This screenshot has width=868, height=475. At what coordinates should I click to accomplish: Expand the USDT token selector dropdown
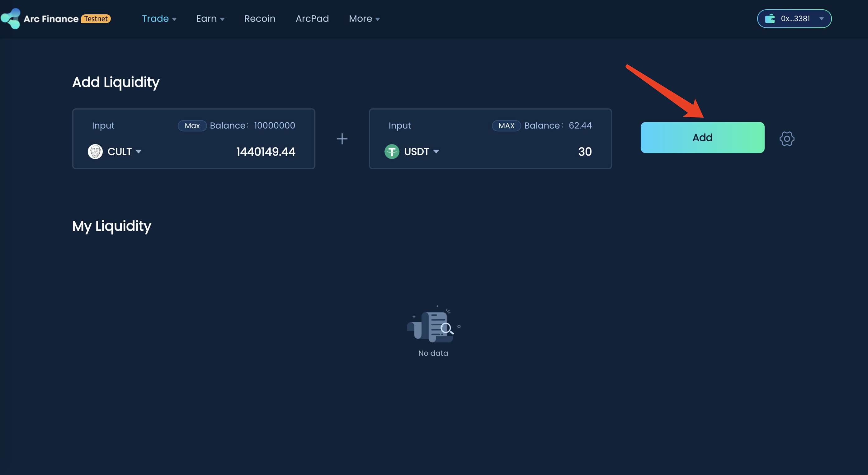click(x=436, y=152)
